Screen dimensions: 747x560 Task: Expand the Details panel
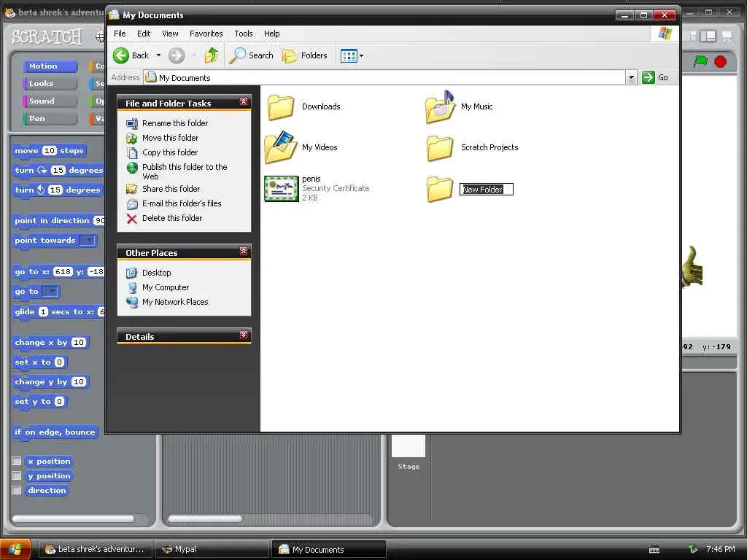244,335
